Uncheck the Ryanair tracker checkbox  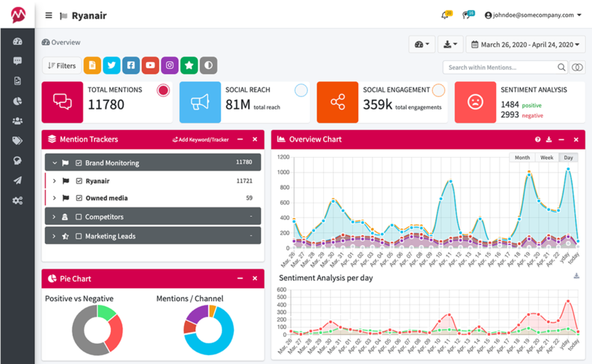pos(79,181)
